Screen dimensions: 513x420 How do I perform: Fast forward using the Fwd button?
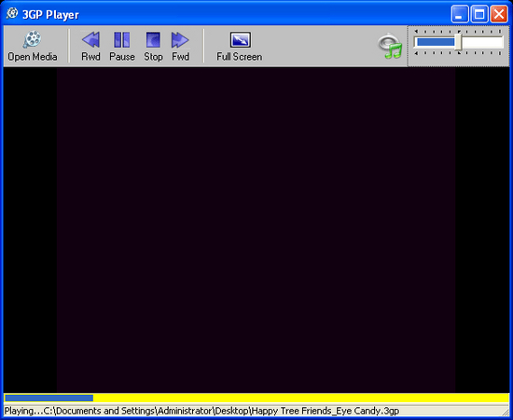180,46
